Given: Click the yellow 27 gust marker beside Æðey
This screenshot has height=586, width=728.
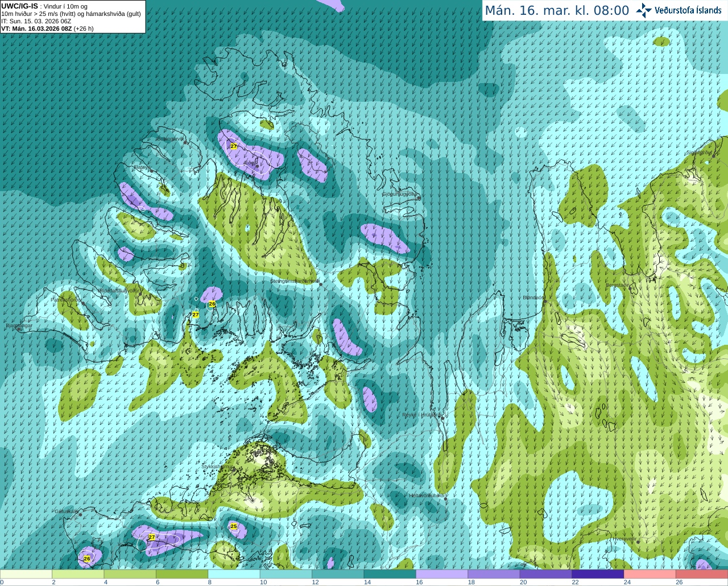Looking at the screenshot, I should [234, 146].
